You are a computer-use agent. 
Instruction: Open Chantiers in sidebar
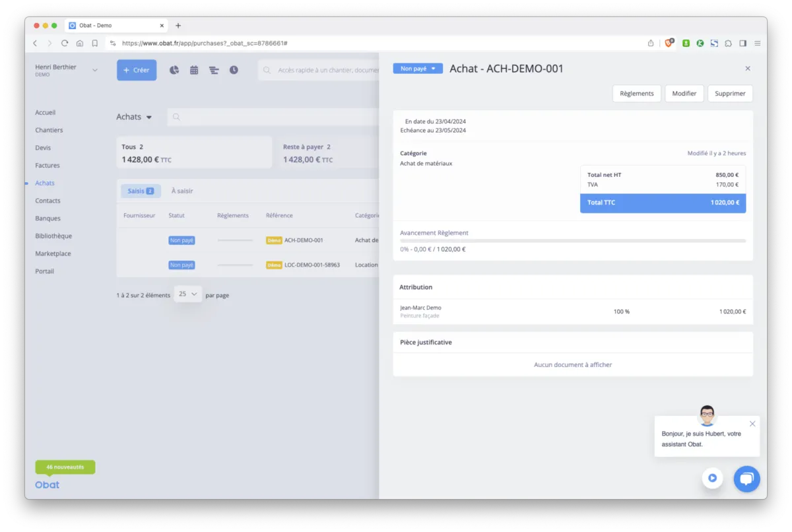click(x=49, y=130)
